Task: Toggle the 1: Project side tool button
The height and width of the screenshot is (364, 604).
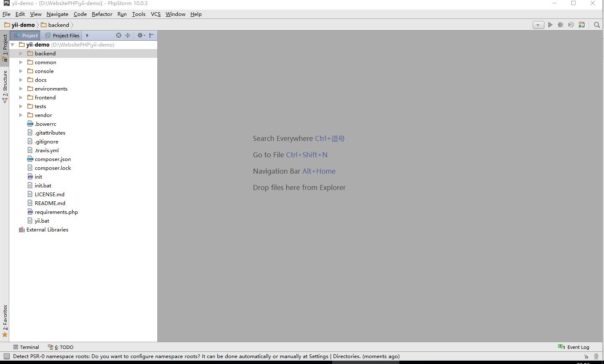Action: (5, 48)
